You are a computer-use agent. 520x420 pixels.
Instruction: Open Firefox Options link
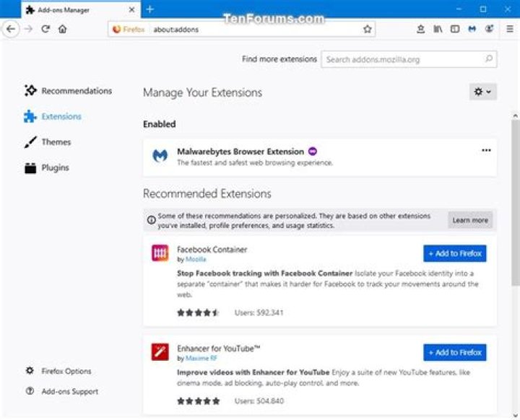tap(66, 371)
